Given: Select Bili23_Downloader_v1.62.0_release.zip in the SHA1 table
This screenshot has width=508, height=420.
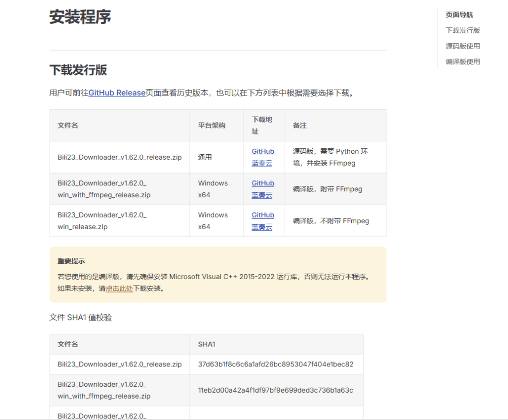Looking at the screenshot, I should coord(120,364).
